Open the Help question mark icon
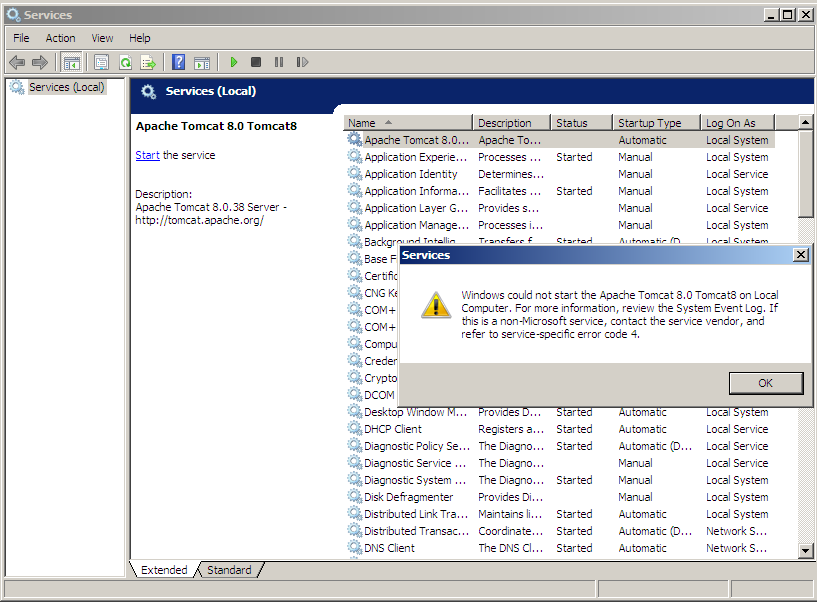Viewport: 817px width, 602px height. point(178,63)
